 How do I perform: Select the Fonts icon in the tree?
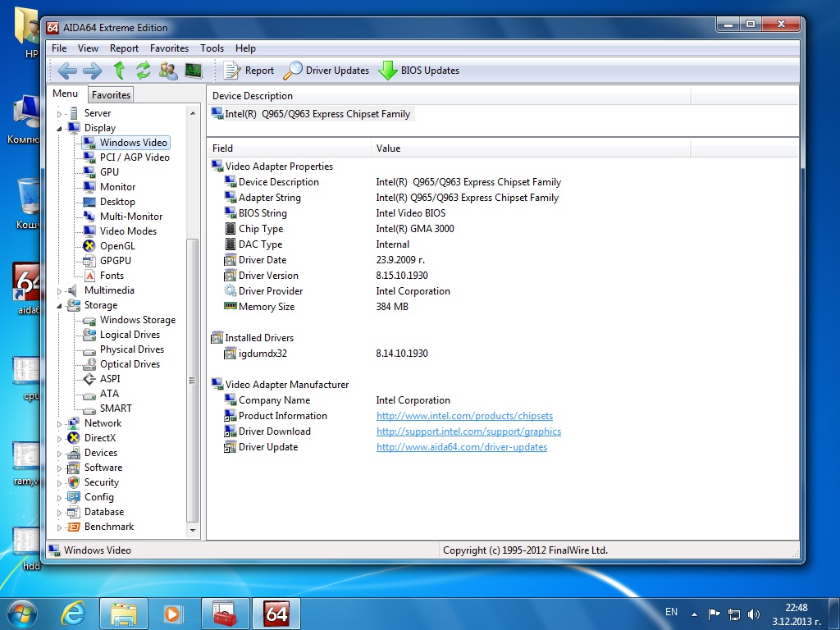point(89,276)
